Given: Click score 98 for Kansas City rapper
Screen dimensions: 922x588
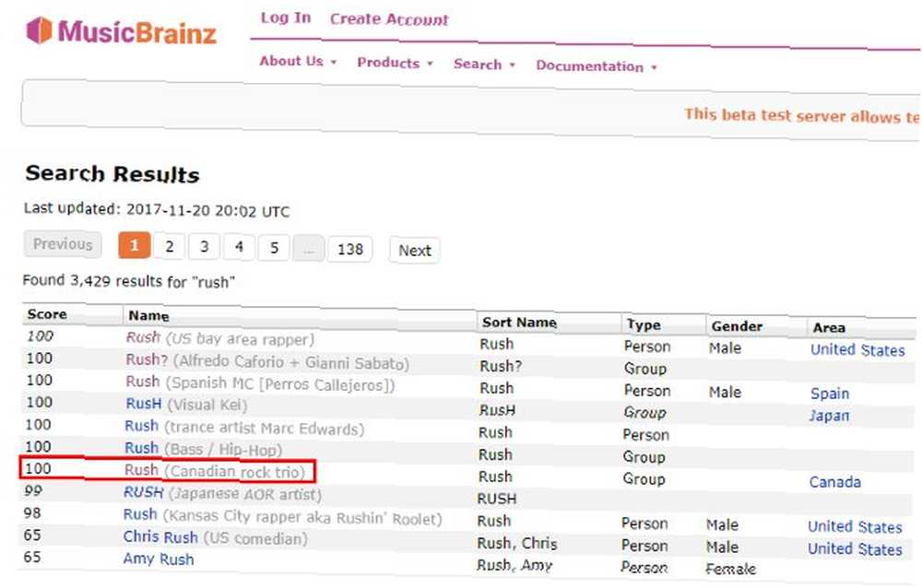Looking at the screenshot, I should [32, 512].
